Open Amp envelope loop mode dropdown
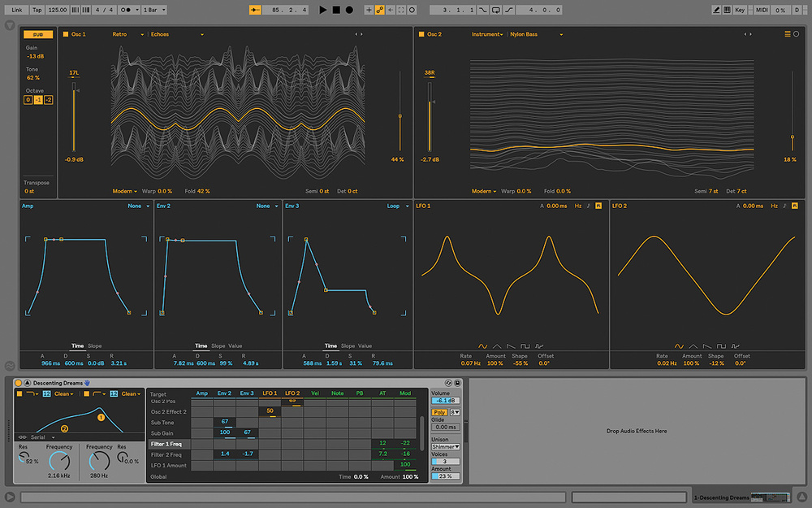This screenshot has width=812, height=508. [x=139, y=206]
